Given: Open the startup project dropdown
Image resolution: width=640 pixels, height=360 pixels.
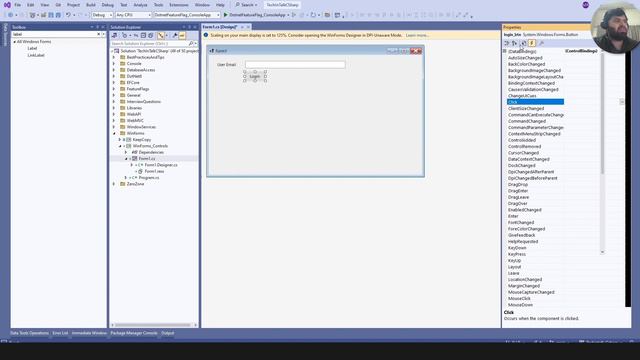Looking at the screenshot, I should coord(187,15).
